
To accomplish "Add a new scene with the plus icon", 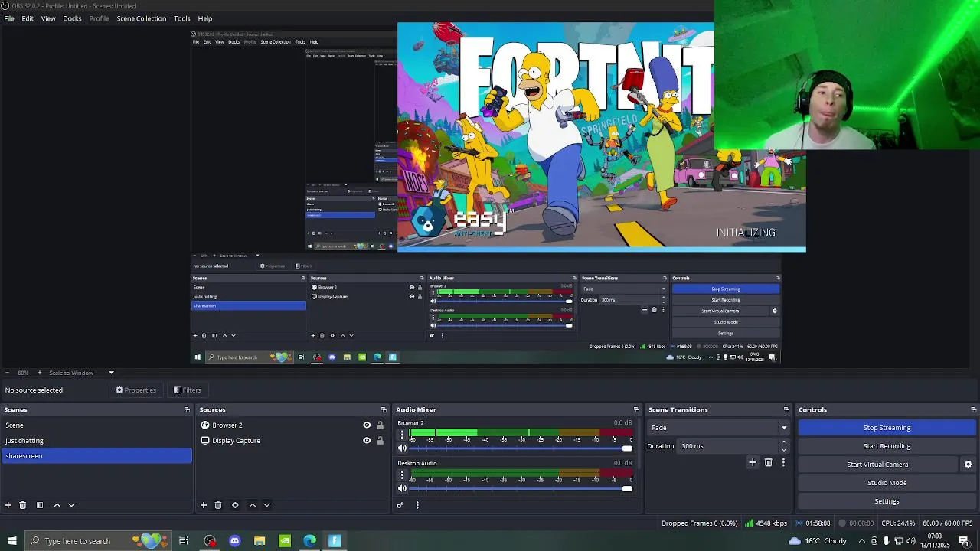I will tap(8, 505).
